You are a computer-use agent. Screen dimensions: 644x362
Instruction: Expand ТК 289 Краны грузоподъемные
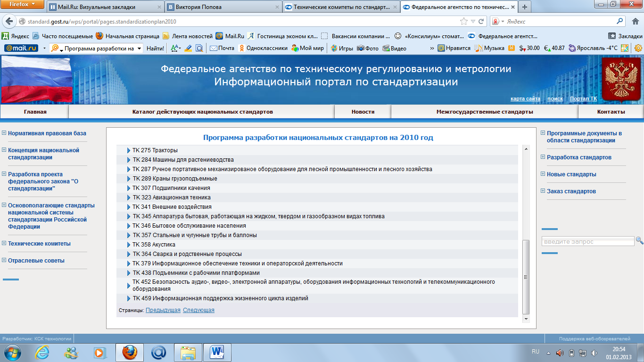pos(129,179)
